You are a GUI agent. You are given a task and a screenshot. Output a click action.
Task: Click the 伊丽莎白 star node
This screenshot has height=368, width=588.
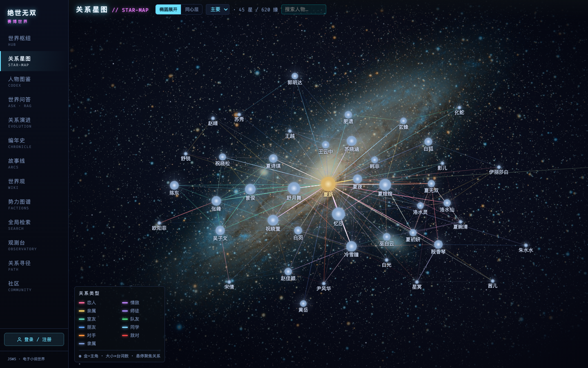click(499, 167)
